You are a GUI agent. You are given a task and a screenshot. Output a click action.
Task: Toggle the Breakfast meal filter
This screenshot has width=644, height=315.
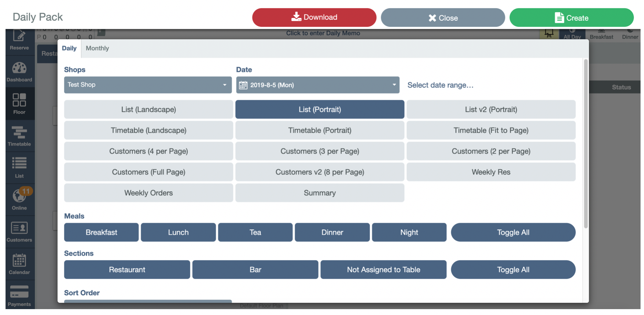[101, 232]
